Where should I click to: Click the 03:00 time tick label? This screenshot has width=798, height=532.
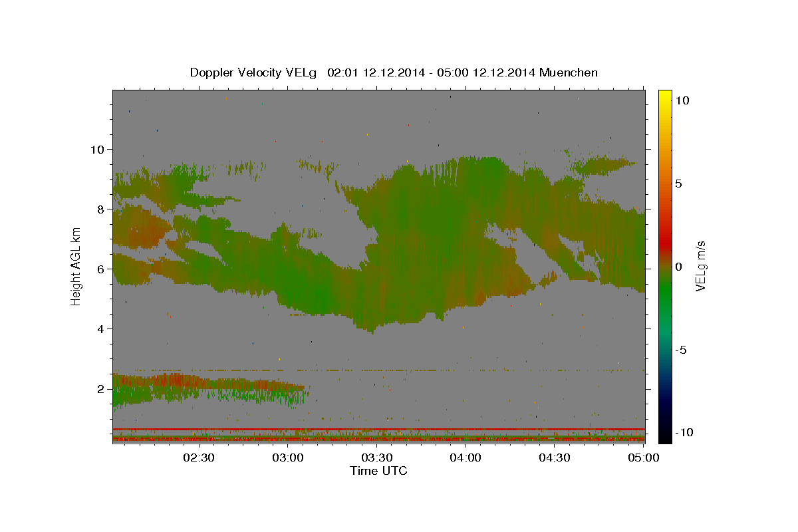coord(288,458)
